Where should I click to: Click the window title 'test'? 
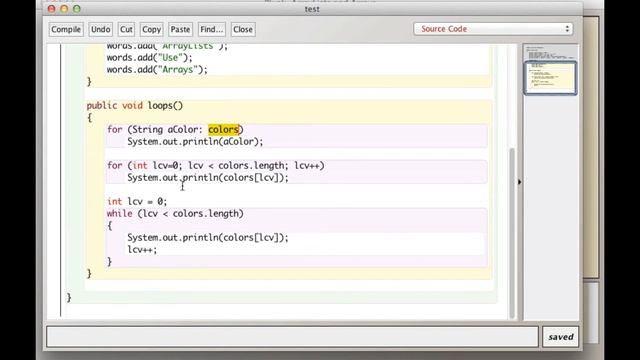click(x=312, y=9)
